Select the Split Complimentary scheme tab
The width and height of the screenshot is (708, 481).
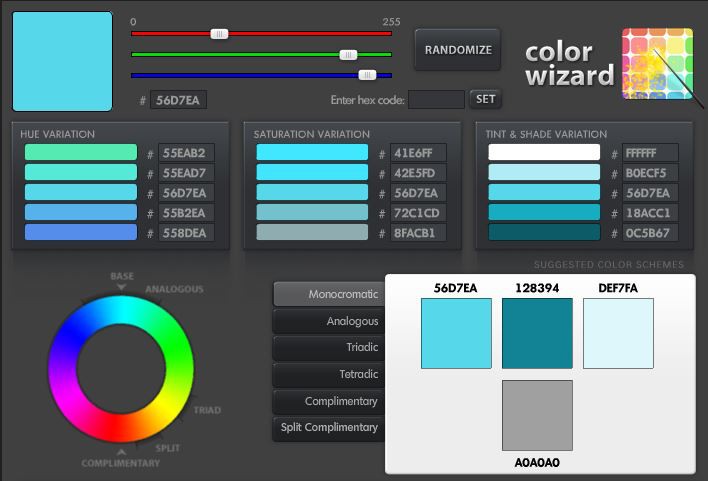tap(330, 427)
